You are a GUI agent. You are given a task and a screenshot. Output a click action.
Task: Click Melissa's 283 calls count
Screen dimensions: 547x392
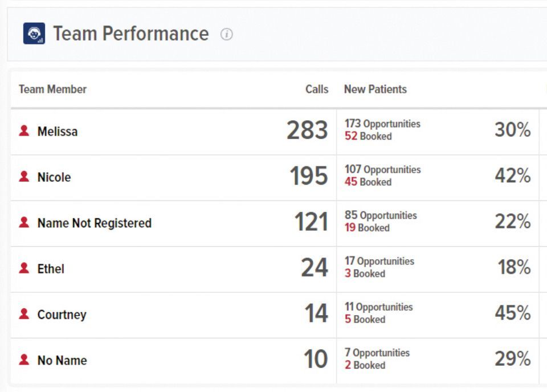click(x=307, y=130)
